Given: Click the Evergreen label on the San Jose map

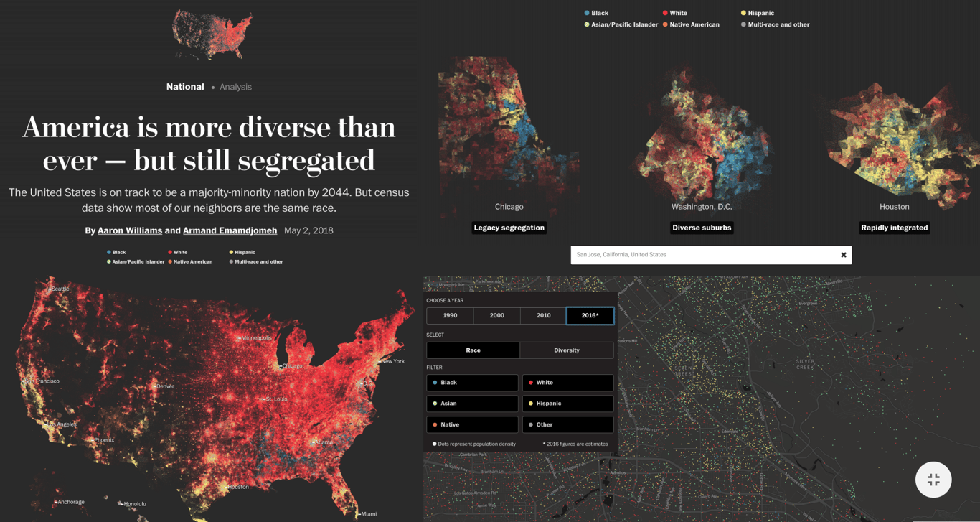Looking at the screenshot, I should tap(808, 303).
